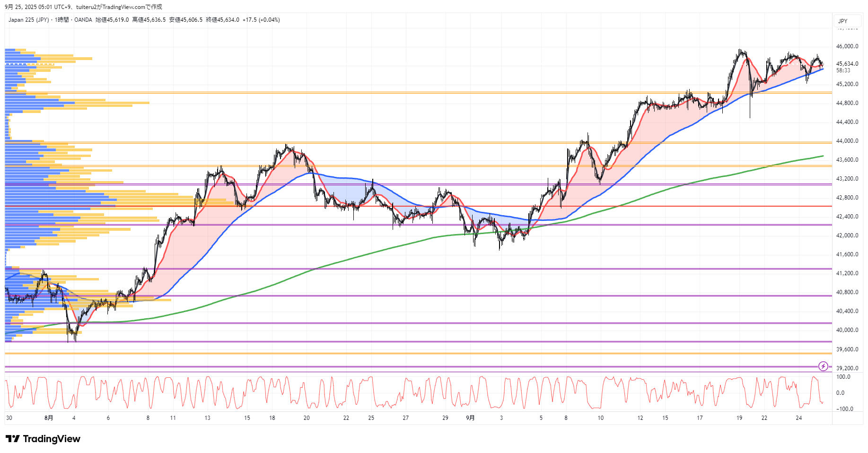The width and height of the screenshot is (868, 453).
Task: Click date label 19 on time axis
Action: pos(739,418)
